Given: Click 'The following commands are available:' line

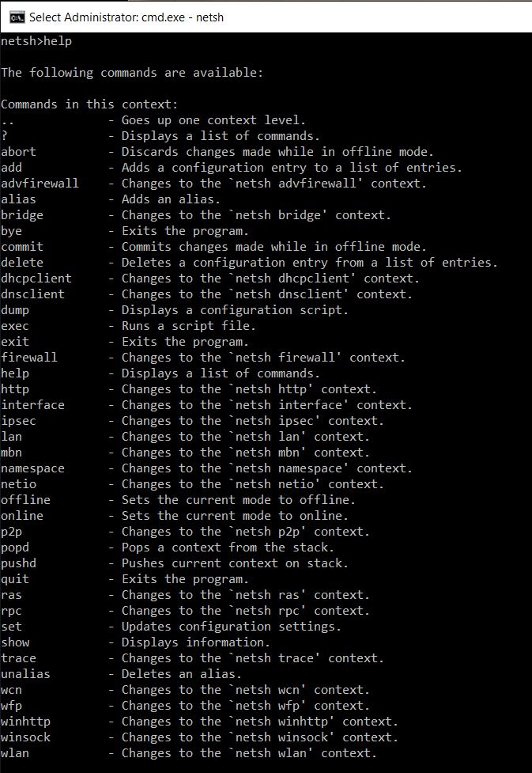Looking at the screenshot, I should (132, 73).
